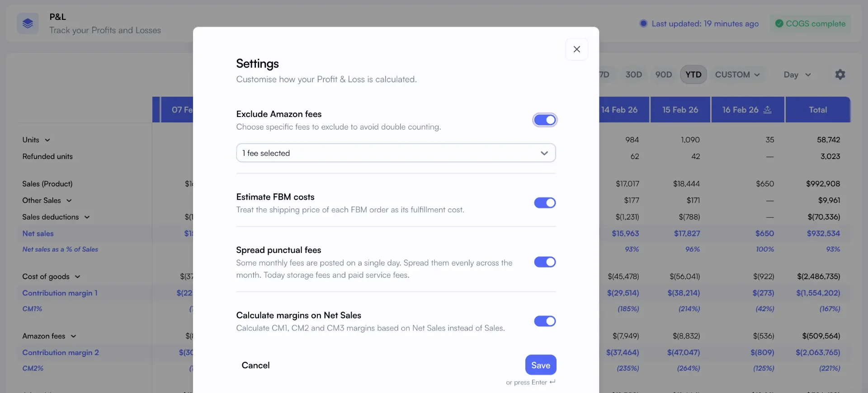Disable the Estimate FBM costs toggle
868x393 pixels.
coord(545,203)
